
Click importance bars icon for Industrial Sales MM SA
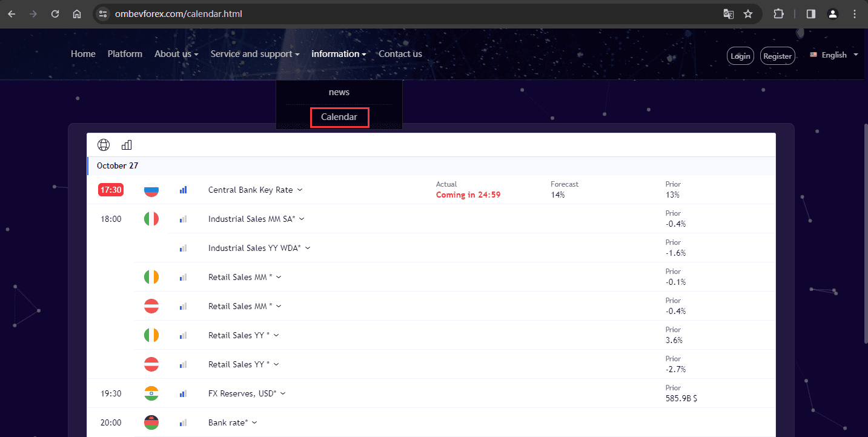tap(183, 219)
